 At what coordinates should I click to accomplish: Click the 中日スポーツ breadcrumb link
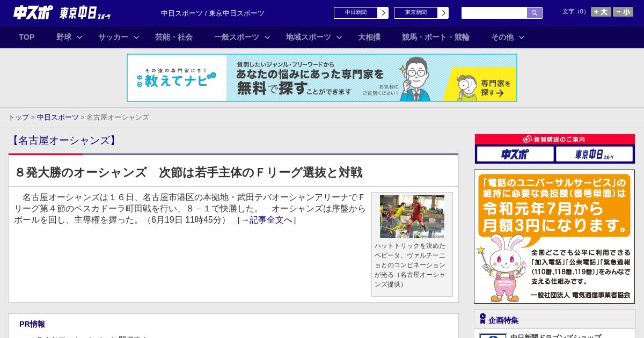point(58,117)
